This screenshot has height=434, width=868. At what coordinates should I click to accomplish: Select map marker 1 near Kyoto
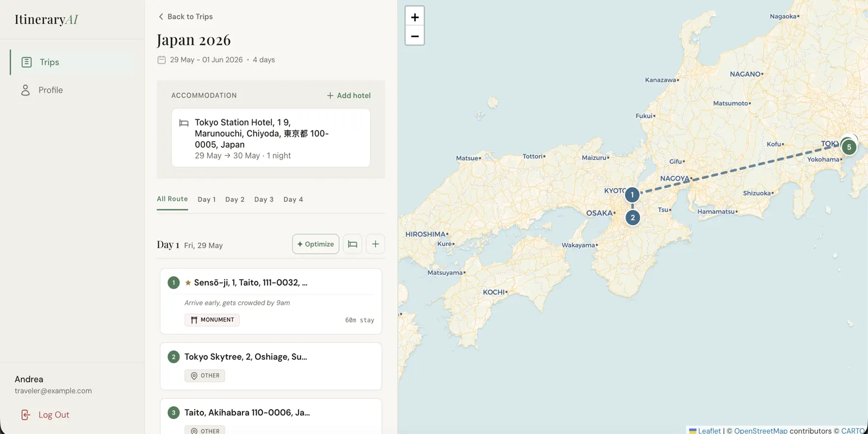pos(632,195)
